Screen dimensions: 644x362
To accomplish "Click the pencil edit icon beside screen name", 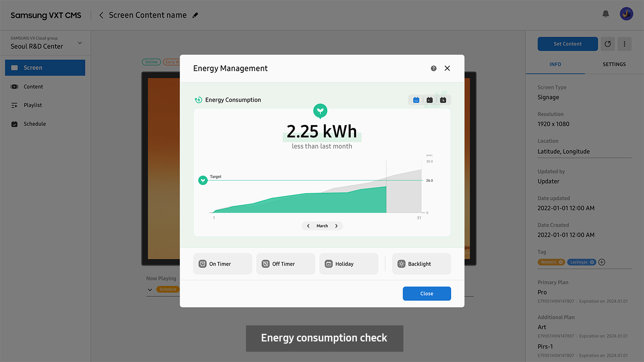I will coord(195,15).
